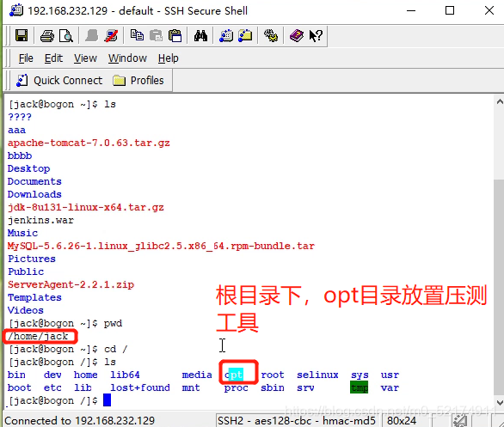Click the vertical scrollbar thumb
The image size is (504, 427).
click(x=499, y=287)
